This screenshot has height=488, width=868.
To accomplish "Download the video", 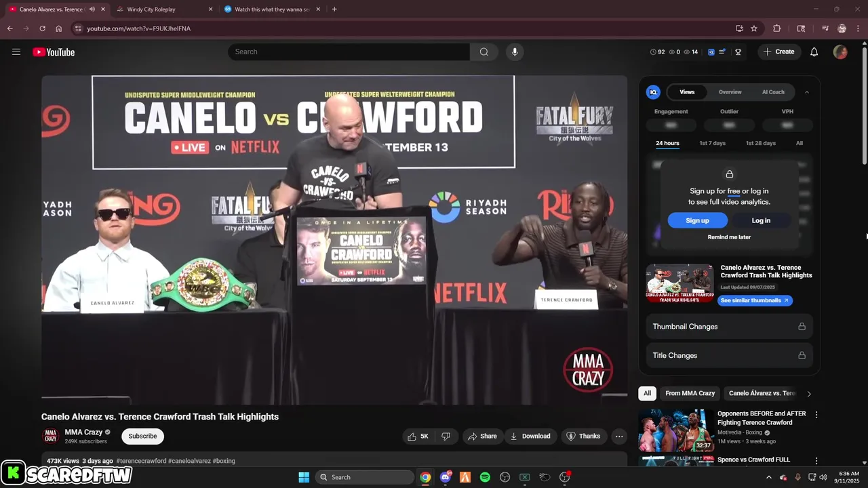I will 530,436.
